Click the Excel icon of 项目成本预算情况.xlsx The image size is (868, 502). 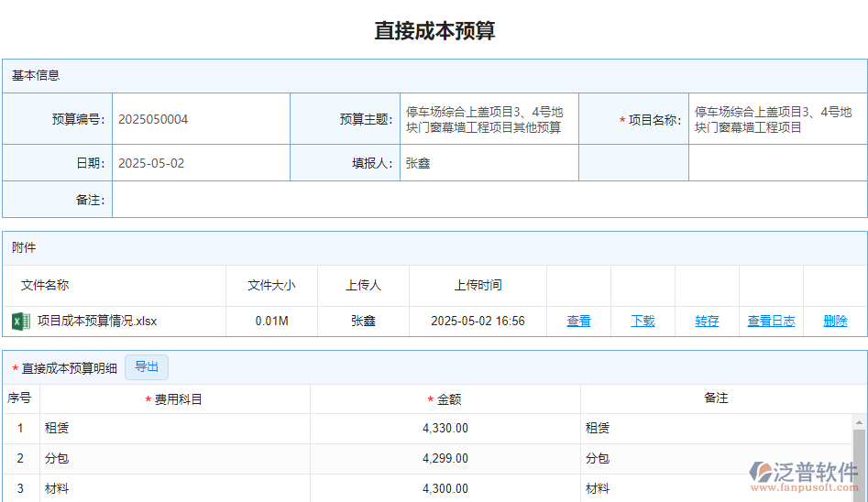(20, 322)
